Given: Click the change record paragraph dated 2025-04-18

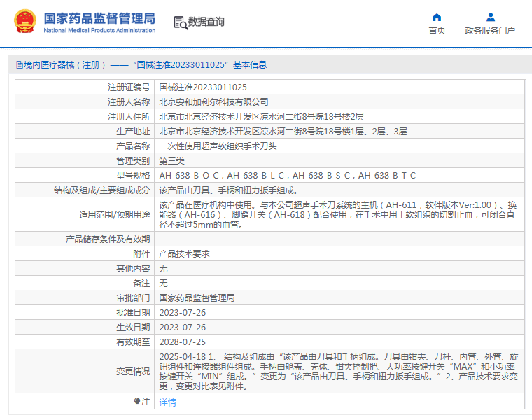Looking at the screenshot, I should (x=339, y=372).
